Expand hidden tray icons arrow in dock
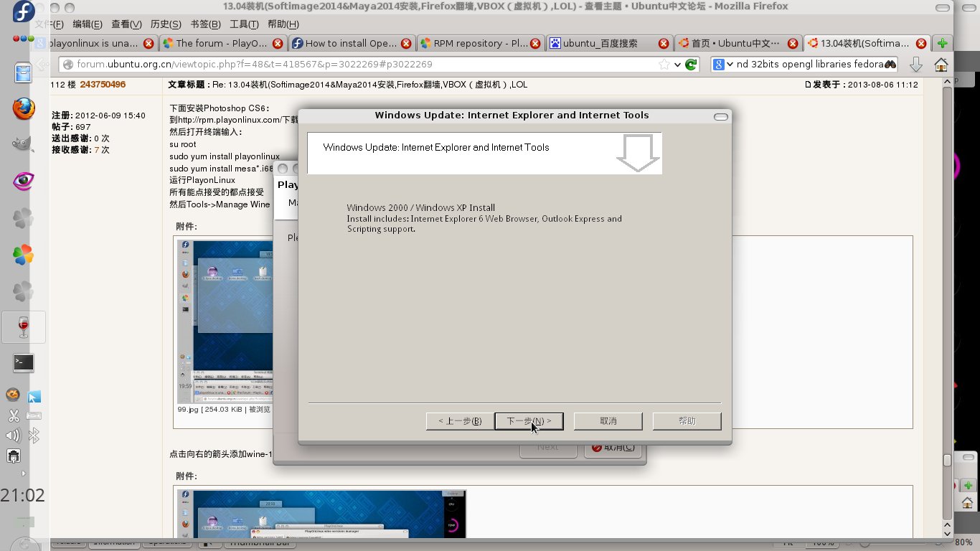 pos(24,473)
